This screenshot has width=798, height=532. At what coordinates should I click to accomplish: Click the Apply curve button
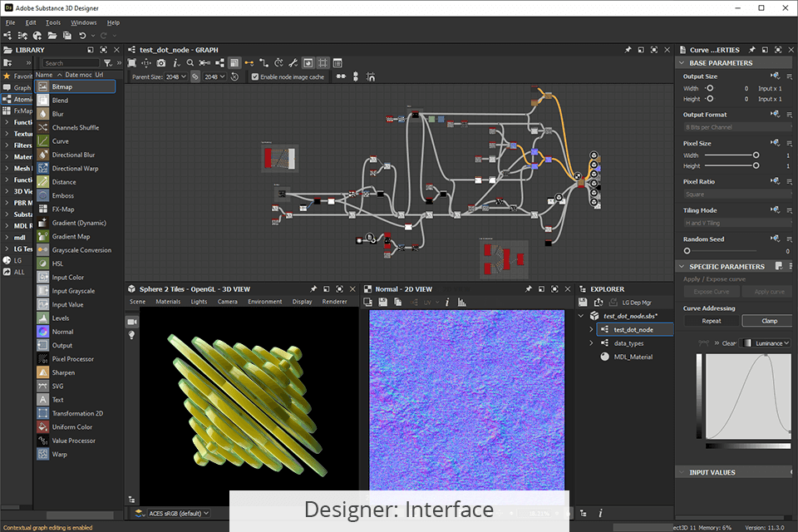(769, 292)
